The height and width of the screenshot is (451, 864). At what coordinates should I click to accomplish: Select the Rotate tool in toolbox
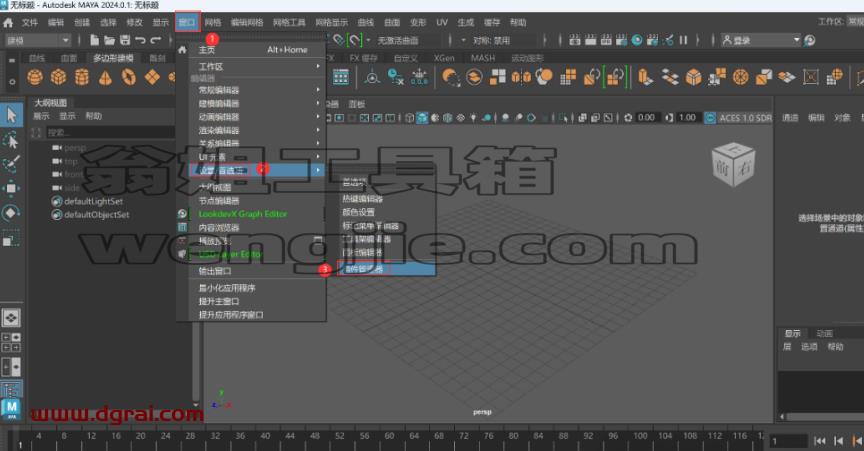click(x=11, y=213)
